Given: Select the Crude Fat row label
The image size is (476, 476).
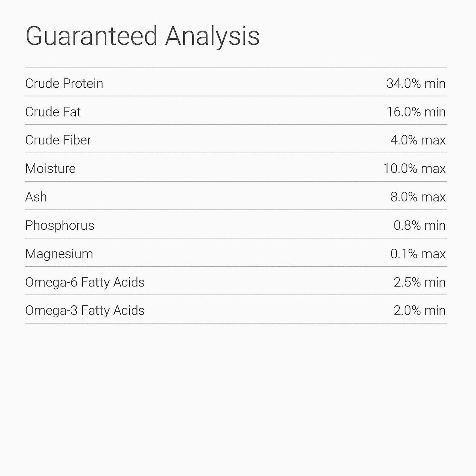Looking at the screenshot, I should point(53,112).
